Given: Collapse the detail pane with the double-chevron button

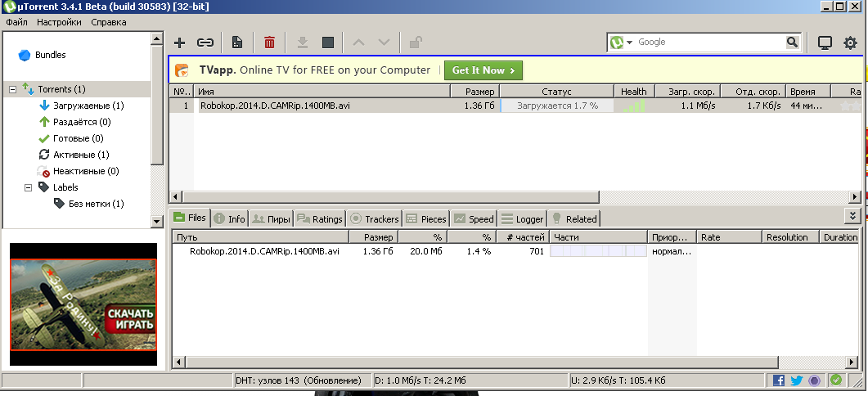Looking at the screenshot, I should pyautogui.click(x=853, y=216).
